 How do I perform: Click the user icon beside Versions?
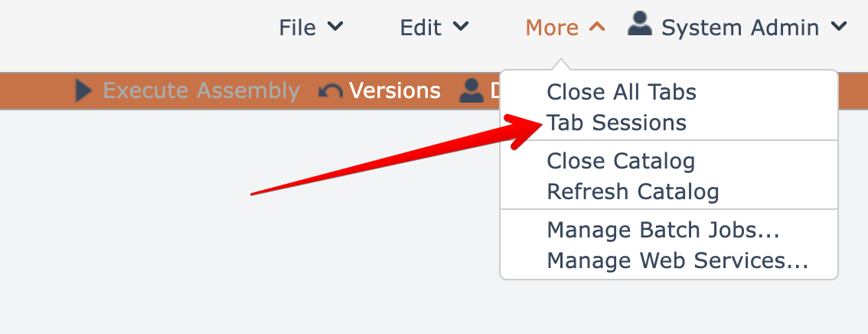[471, 91]
